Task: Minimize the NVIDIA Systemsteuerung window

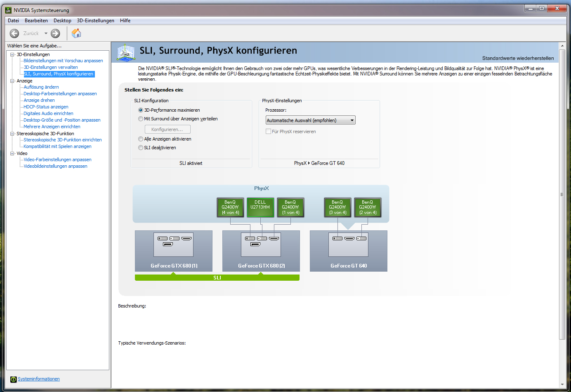Action: click(530, 8)
